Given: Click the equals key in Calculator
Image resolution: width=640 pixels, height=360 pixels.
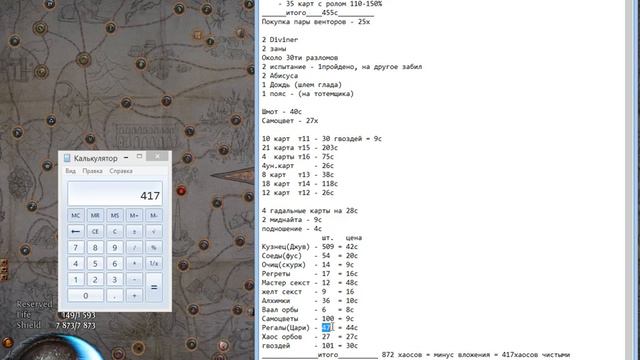Looking at the screenshot, I should (x=154, y=287).
